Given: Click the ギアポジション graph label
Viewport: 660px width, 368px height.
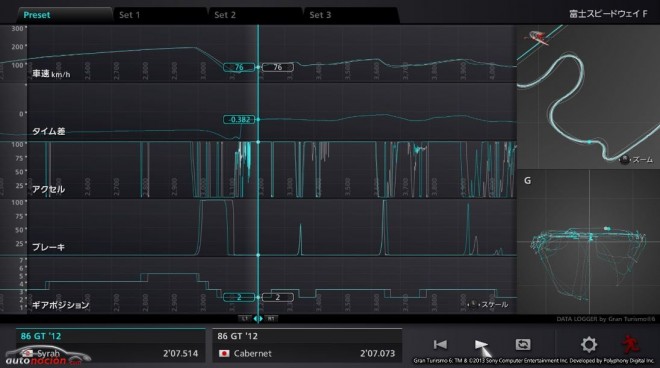Looking at the screenshot, I should click(61, 305).
